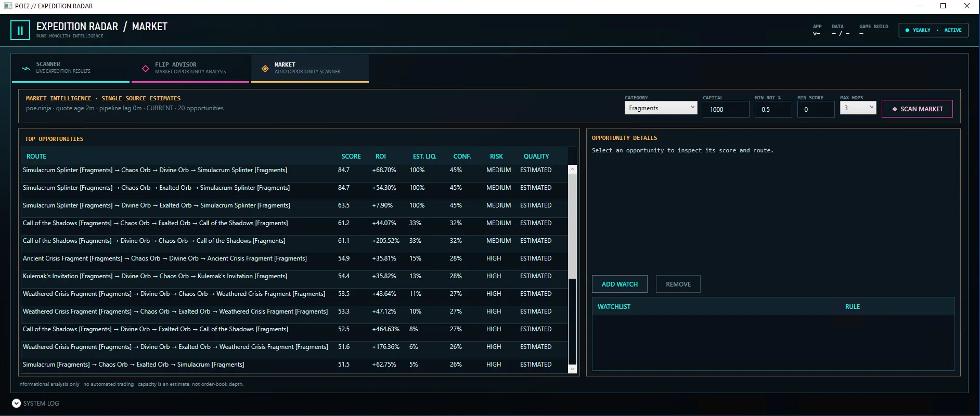Open the Max Hops dropdown
This screenshot has height=416, width=980.
coord(858,108)
